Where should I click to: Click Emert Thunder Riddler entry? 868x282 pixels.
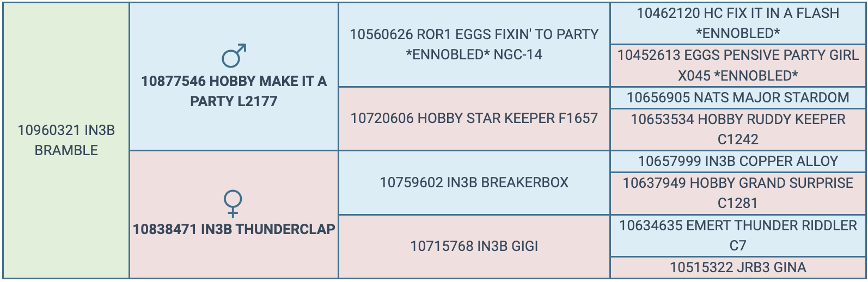pos(738,225)
